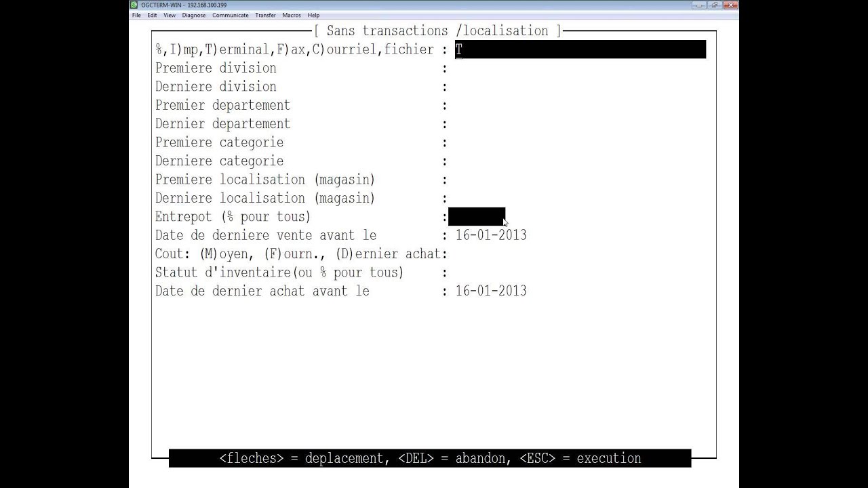This screenshot has height=488, width=868.
Task: Click the Date de derniere vente avant le label
Action: (266, 235)
